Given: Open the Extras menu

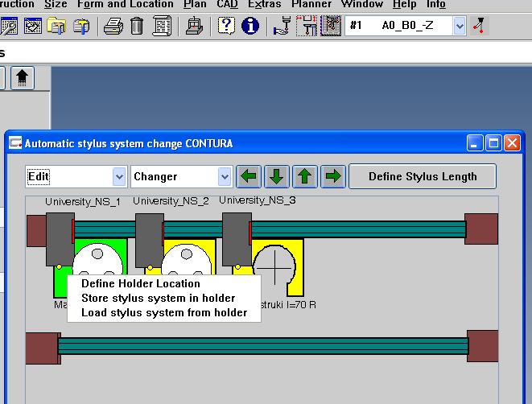Looking at the screenshot, I should coord(264,4).
